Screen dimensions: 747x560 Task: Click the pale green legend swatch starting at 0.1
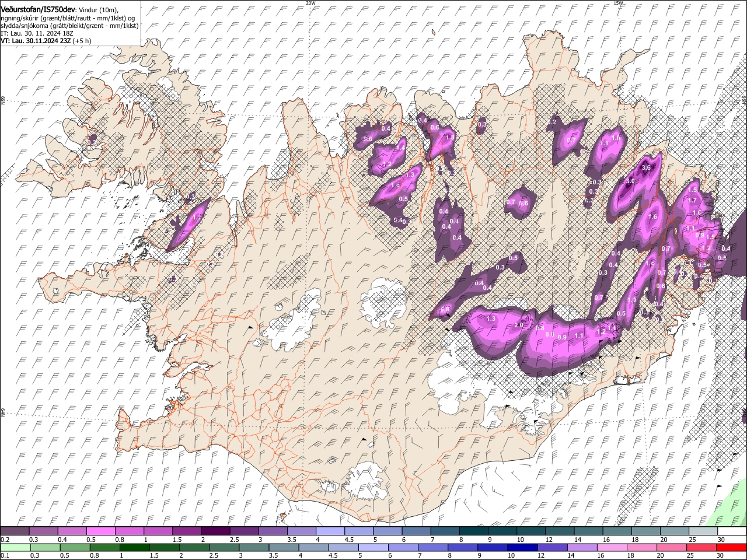click(15, 548)
